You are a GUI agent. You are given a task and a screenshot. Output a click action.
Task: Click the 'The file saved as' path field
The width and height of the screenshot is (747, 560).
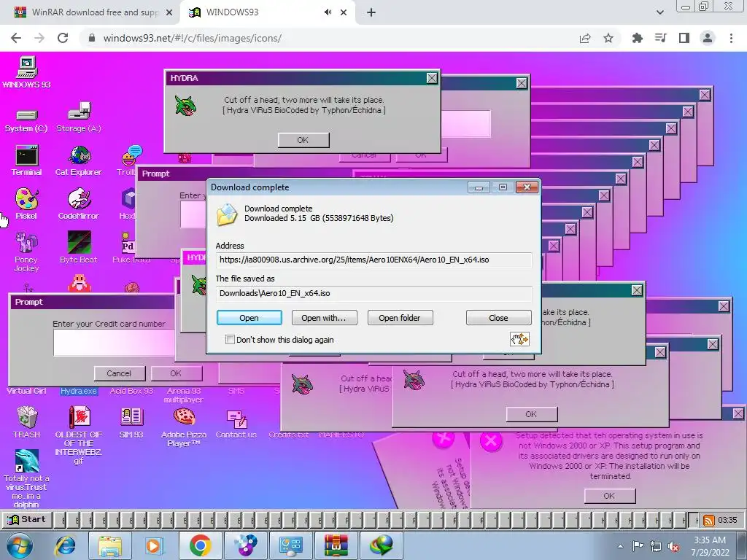[x=373, y=293]
